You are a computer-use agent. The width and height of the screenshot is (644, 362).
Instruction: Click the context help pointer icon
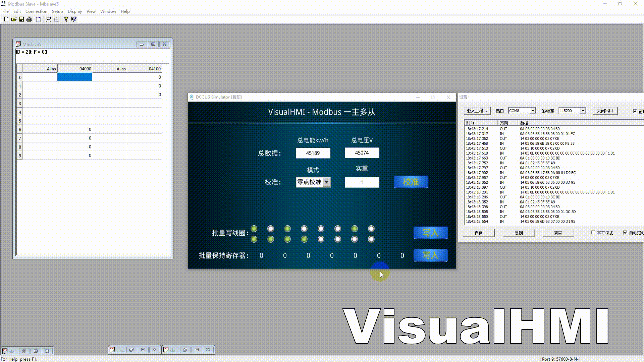coord(74,19)
